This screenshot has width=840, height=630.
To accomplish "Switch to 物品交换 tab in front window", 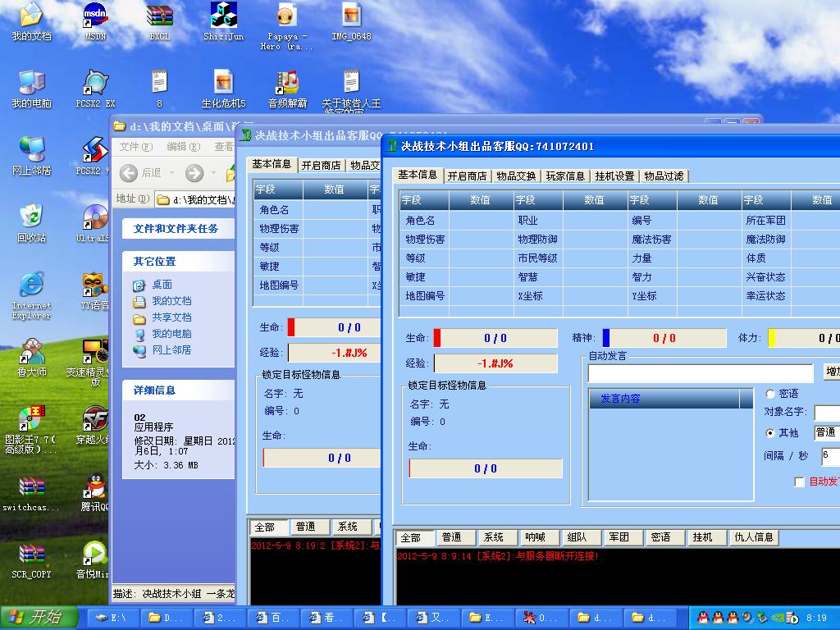I will [516, 176].
